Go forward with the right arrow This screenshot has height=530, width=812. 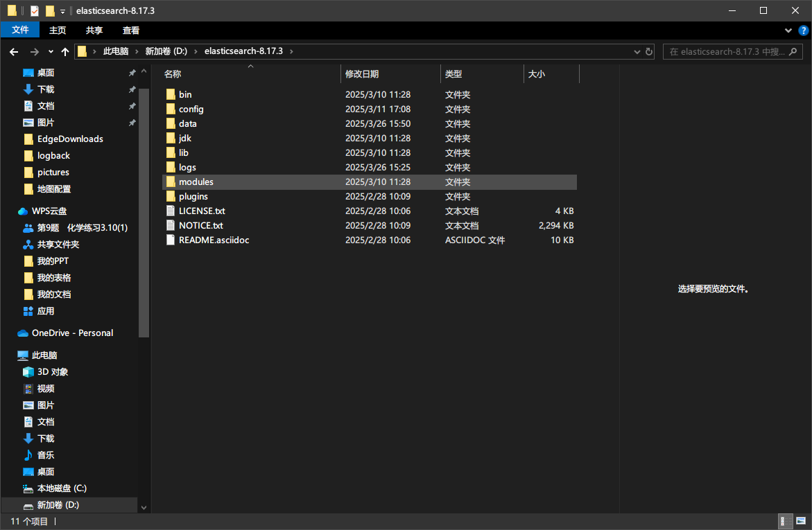point(34,51)
